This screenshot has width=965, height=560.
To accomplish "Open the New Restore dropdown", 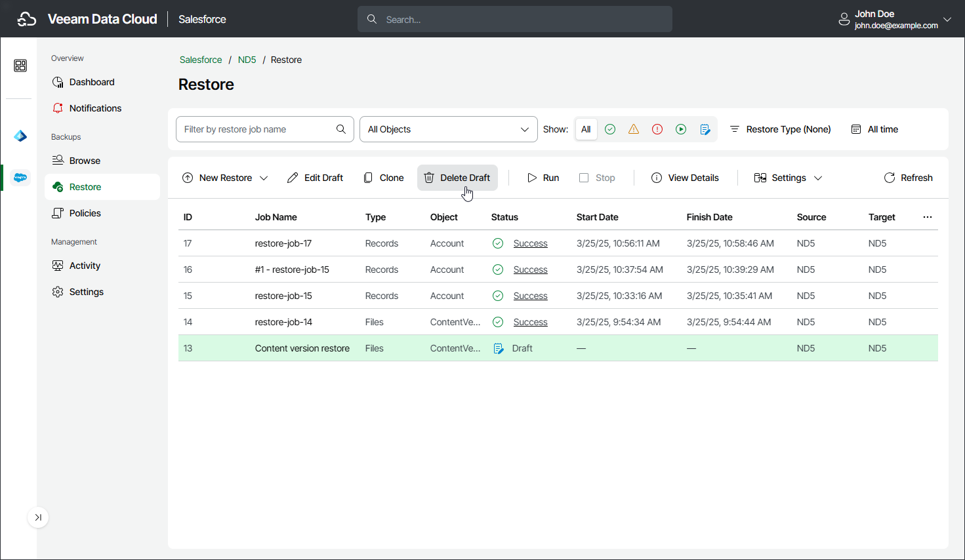I will (x=225, y=178).
